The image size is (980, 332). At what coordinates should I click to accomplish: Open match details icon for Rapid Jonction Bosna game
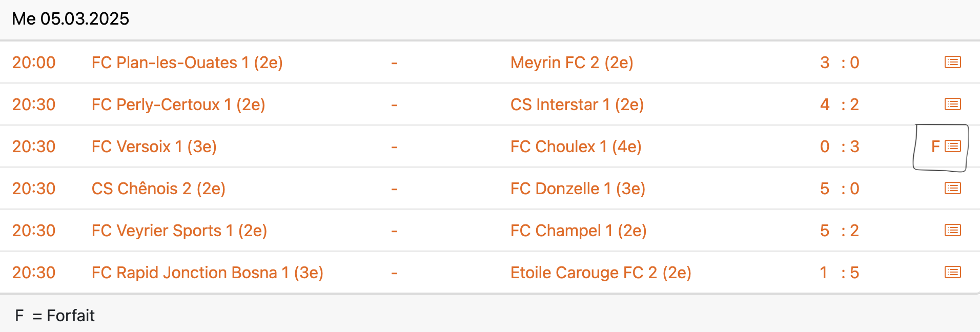pyautogui.click(x=952, y=273)
